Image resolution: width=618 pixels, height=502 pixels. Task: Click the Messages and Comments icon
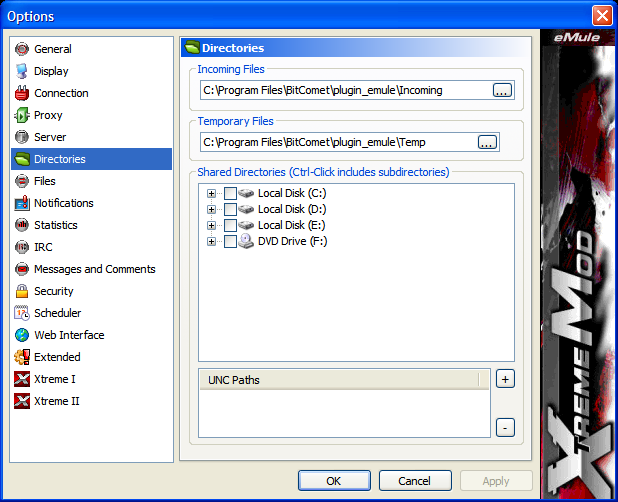click(22, 269)
